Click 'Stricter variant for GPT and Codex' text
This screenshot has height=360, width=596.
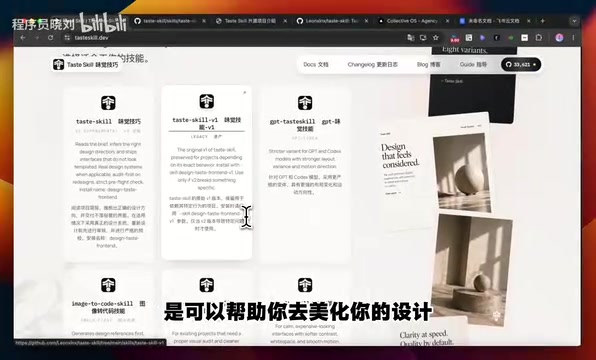coord(305,159)
